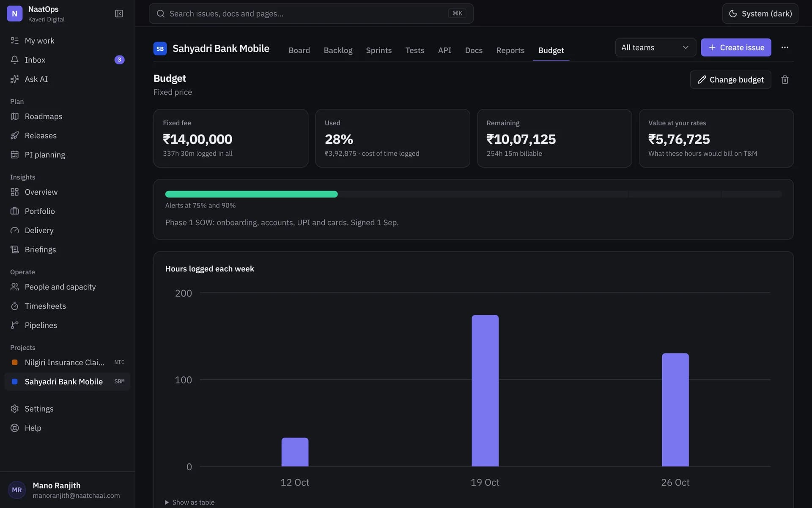Viewport: 812px width, 508px height.
Task: Switch to the Sprints tab
Action: pos(379,50)
